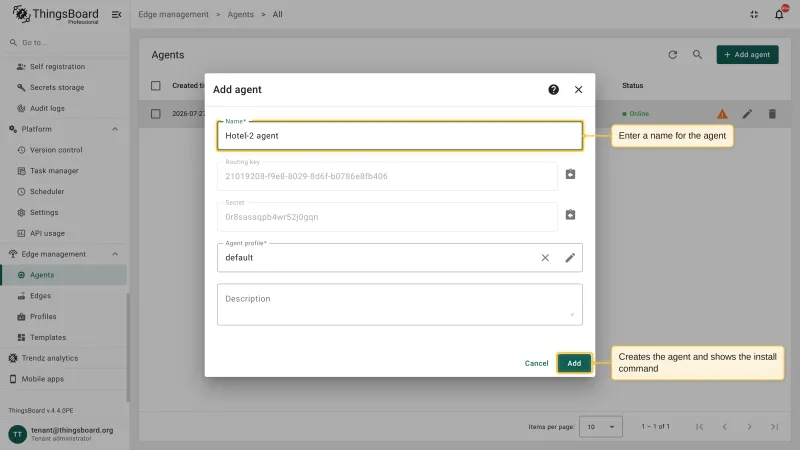Edit the default agent profile
800x450 pixels.
pyautogui.click(x=570, y=258)
